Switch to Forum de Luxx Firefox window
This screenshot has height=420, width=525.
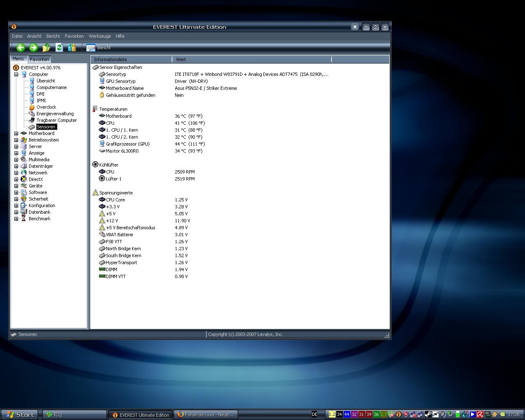(x=205, y=415)
